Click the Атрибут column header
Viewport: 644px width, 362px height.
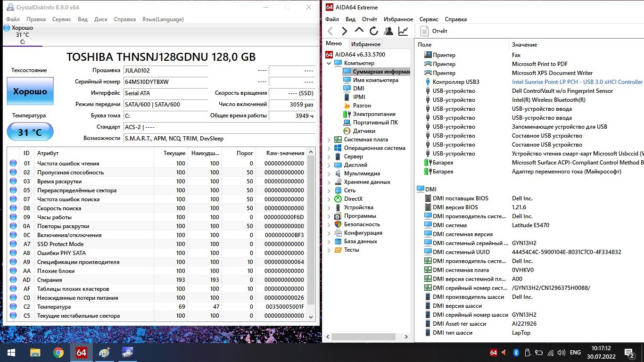pos(94,153)
